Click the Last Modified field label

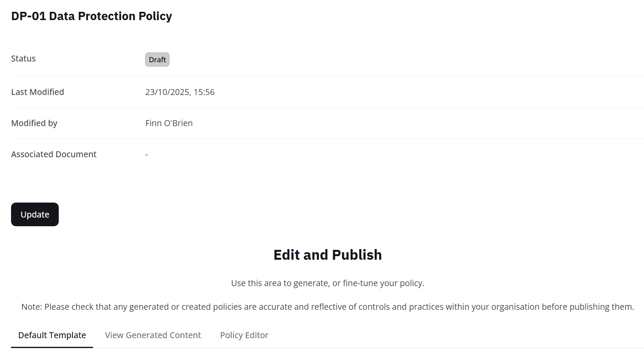[37, 92]
